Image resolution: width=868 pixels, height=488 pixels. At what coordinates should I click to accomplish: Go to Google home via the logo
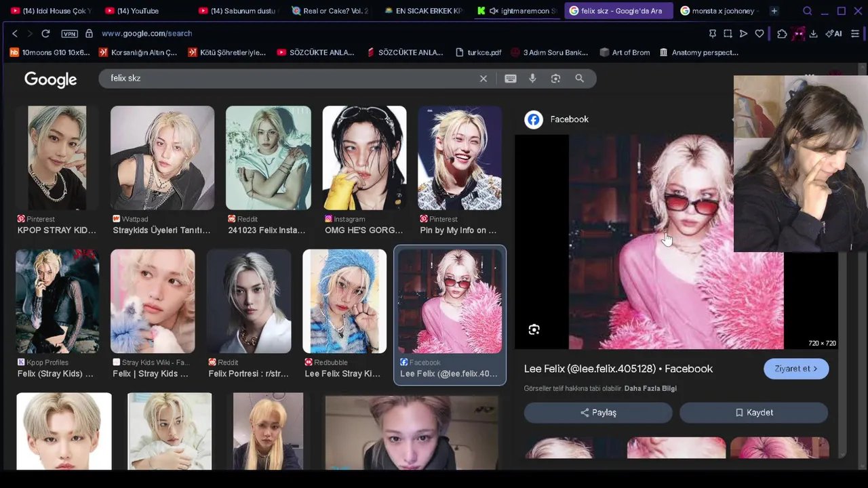point(51,79)
